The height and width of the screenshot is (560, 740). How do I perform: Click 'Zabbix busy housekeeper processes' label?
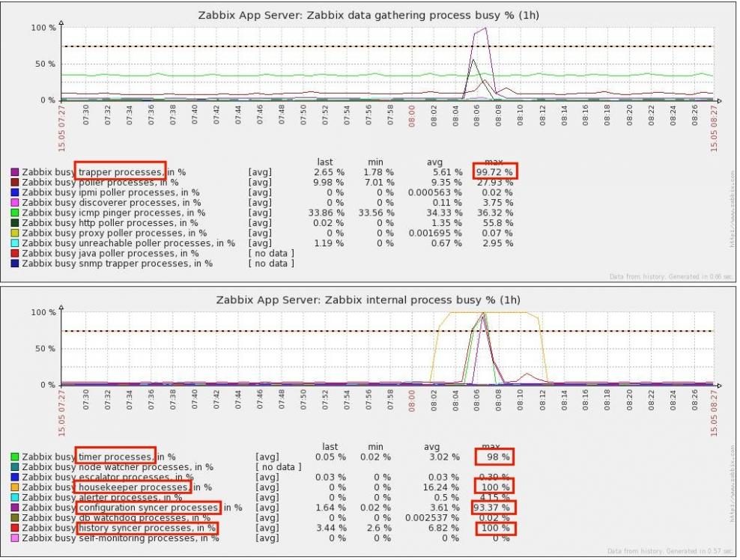117,487
